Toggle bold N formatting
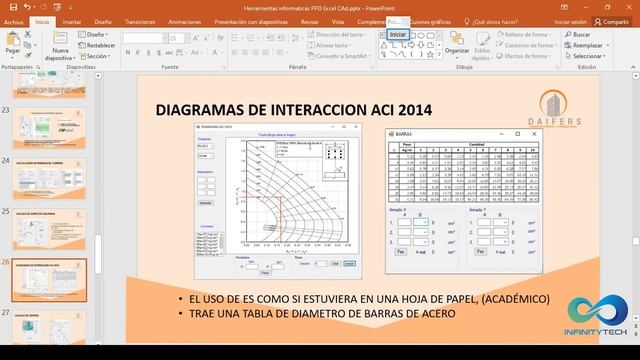Viewport: 640px width, 360px height. pos(128,53)
